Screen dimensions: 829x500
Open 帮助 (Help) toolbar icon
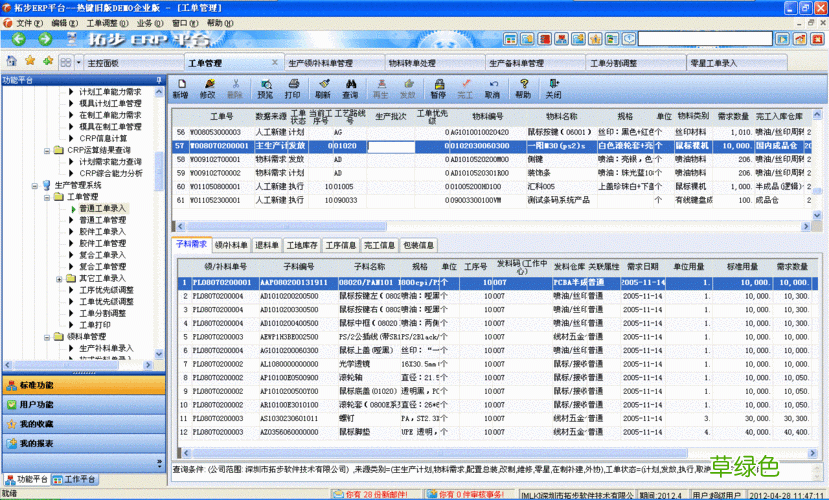pyautogui.click(x=523, y=88)
